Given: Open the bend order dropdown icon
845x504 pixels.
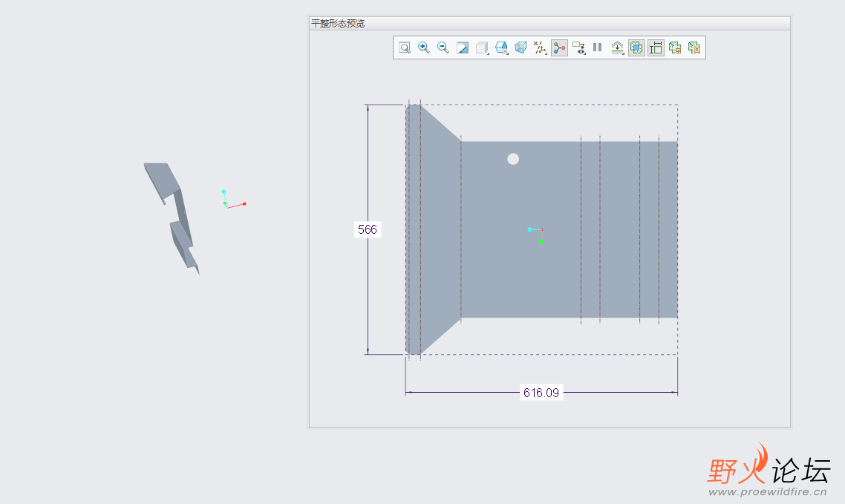Looking at the screenshot, I should 618,48.
